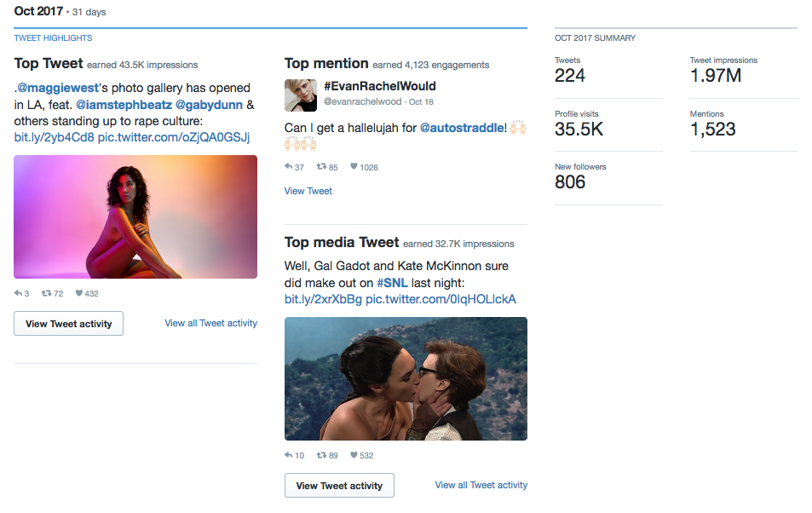
Task: Click reply icon under Top media Tweet
Action: 289,455
